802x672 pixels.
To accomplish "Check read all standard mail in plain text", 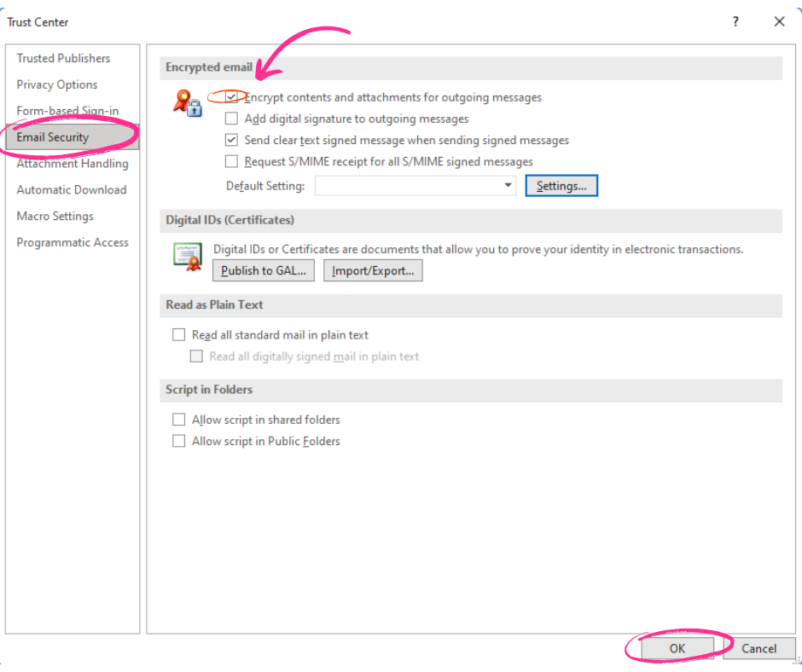I will point(178,334).
